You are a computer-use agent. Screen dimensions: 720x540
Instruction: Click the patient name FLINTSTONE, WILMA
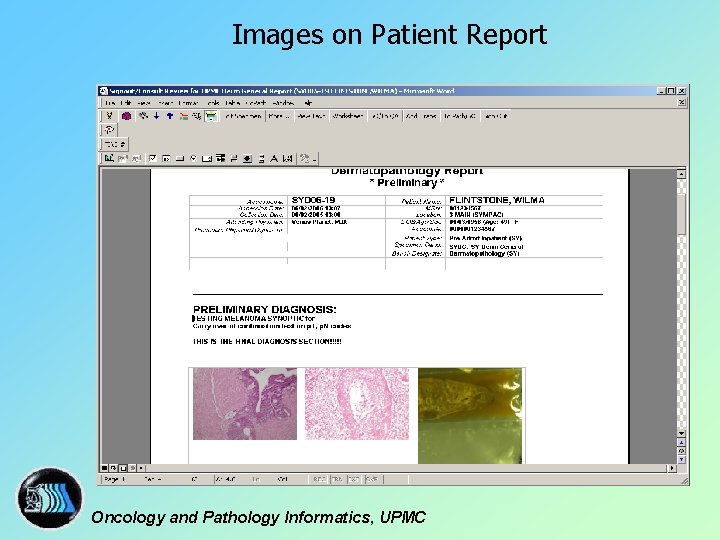pos(497,200)
